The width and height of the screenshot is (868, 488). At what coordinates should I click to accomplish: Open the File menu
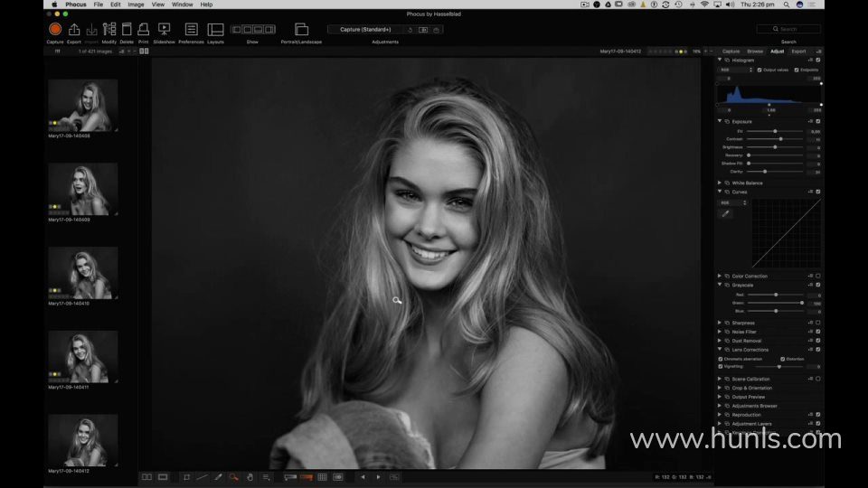click(x=98, y=5)
